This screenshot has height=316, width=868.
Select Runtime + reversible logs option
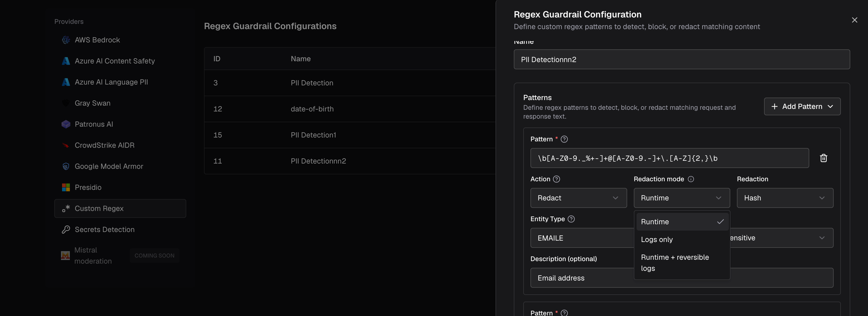point(682,263)
